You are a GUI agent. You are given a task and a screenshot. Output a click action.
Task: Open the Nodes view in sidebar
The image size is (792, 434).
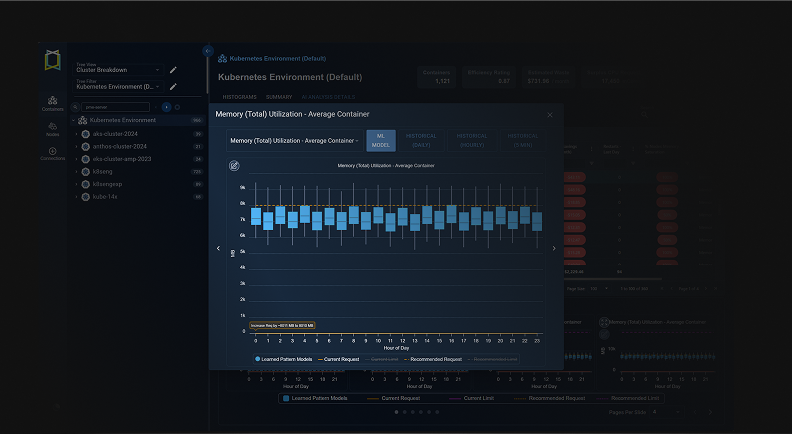pos(52,127)
